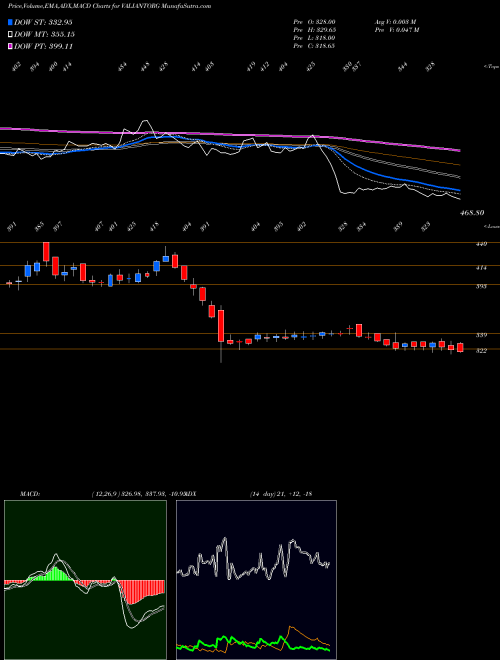Select the 'DOW MT: 355.15' legend label
Viewport: 500px width, 660px height.
coord(44,34)
